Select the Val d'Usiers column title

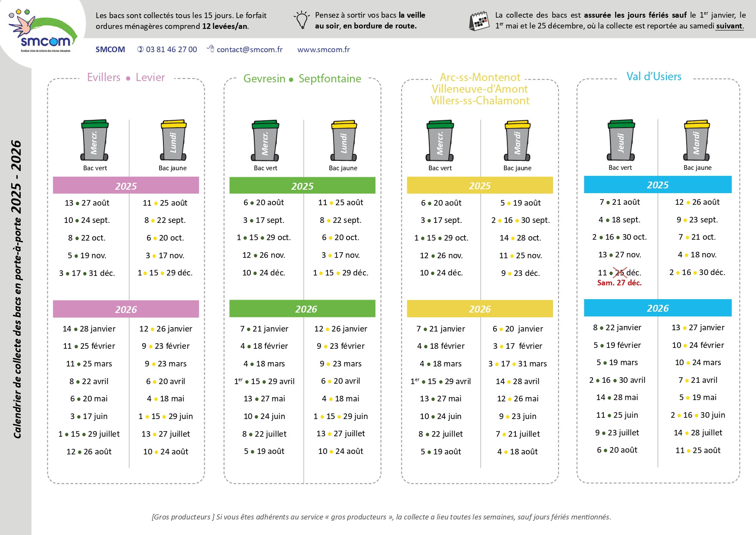pyautogui.click(x=654, y=77)
